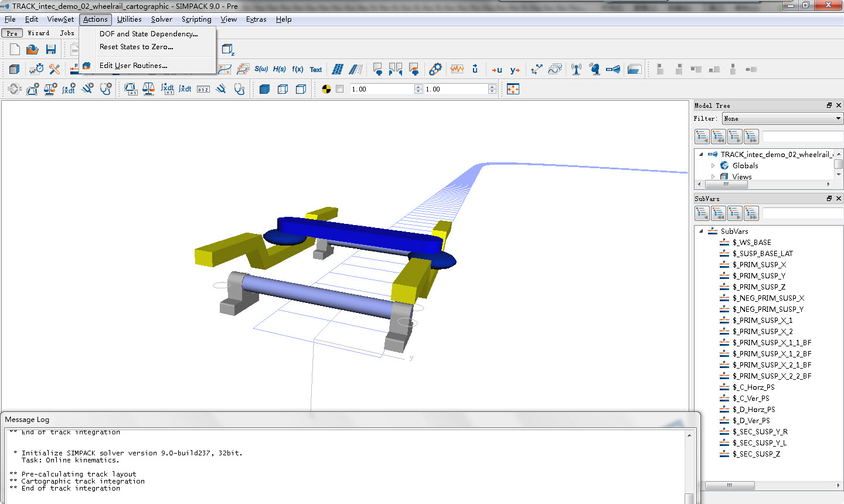Screen dimensions: 844x504
Task: Click the u-input arrow icon
Action: (x=497, y=70)
